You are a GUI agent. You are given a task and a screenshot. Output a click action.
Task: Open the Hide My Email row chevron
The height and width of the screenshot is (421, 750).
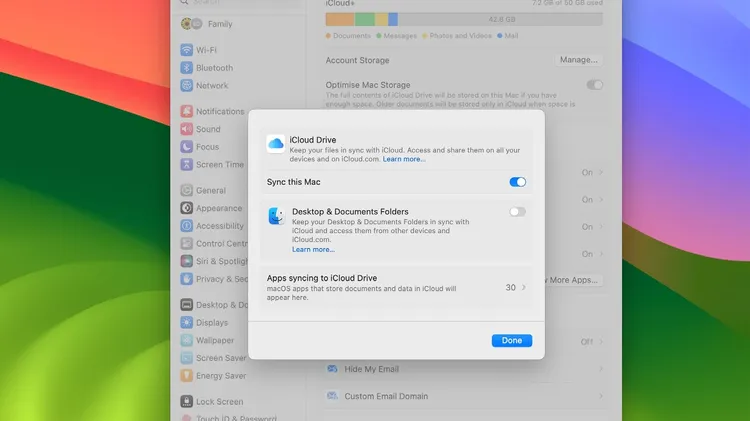pos(601,369)
